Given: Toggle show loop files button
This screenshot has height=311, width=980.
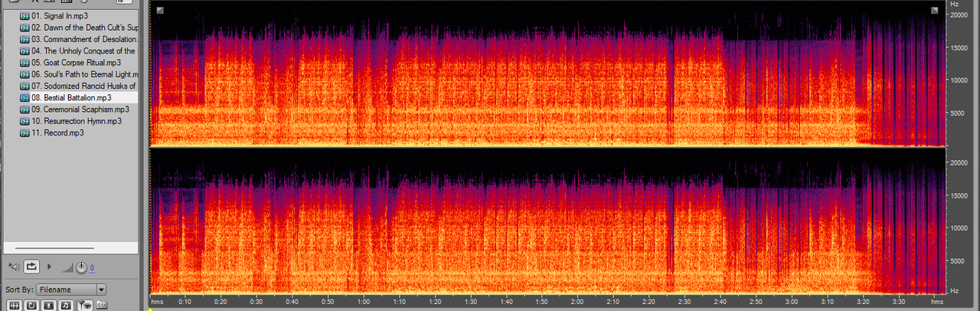Looking at the screenshot, I should 31,306.
